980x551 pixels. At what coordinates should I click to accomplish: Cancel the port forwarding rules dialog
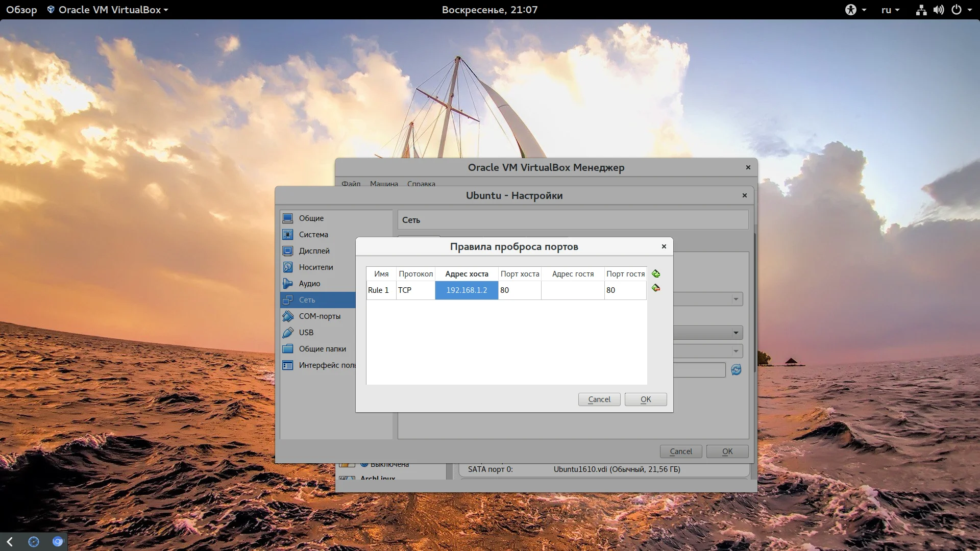[599, 399]
